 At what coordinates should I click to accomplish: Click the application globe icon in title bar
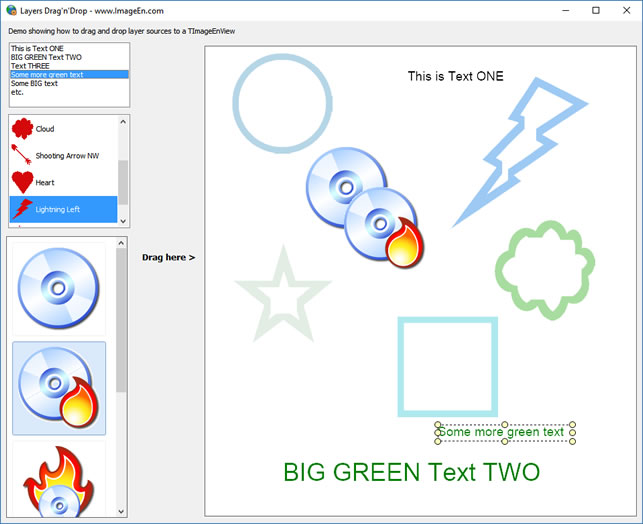click(11, 11)
